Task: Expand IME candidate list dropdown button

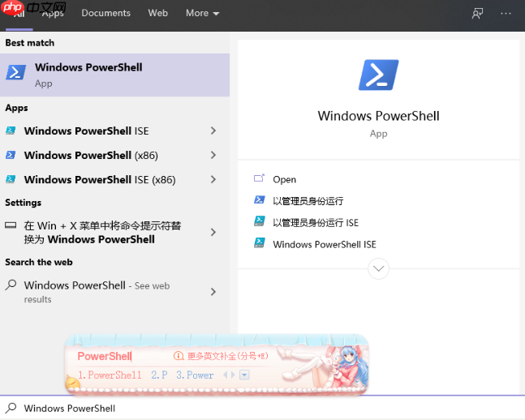Action: point(244,375)
